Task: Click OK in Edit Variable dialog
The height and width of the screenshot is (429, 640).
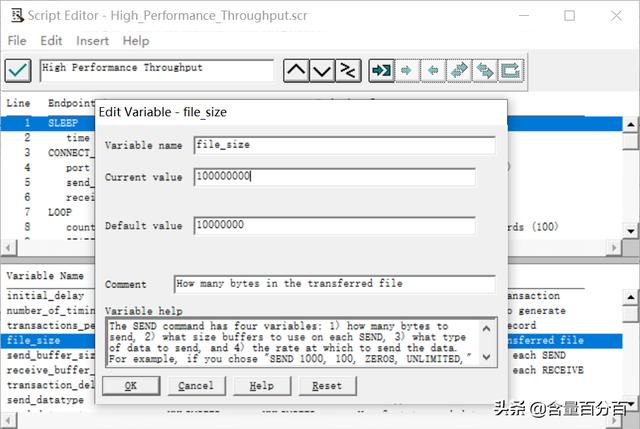Action: (x=131, y=386)
